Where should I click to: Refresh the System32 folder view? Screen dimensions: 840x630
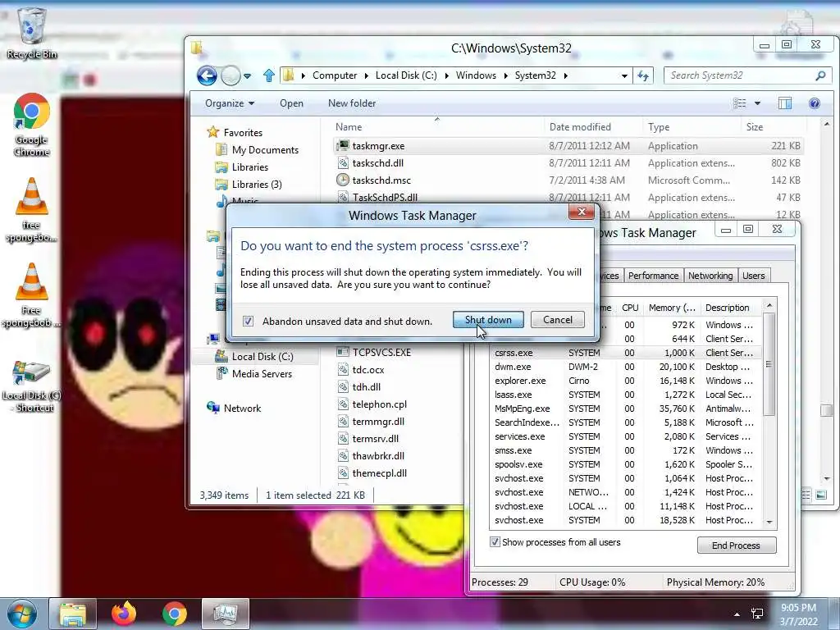[x=643, y=75]
